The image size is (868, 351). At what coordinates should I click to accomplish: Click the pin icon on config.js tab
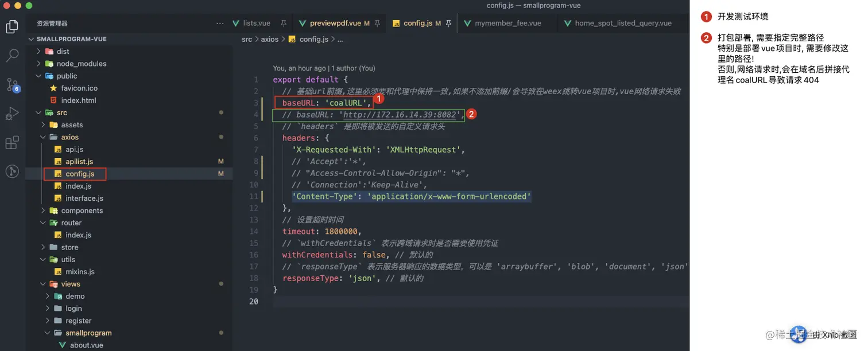point(449,24)
